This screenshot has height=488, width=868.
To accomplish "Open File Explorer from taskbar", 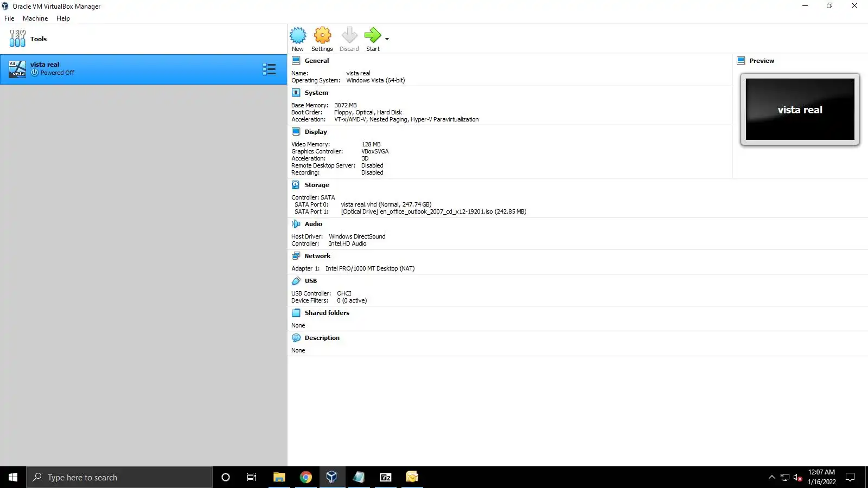I will [279, 477].
